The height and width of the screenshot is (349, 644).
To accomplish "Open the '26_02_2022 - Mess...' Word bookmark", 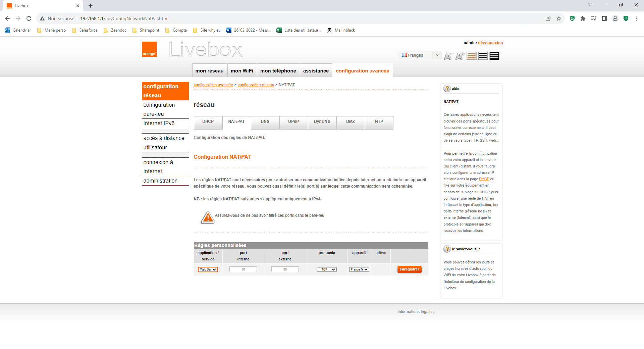I will tap(249, 30).
